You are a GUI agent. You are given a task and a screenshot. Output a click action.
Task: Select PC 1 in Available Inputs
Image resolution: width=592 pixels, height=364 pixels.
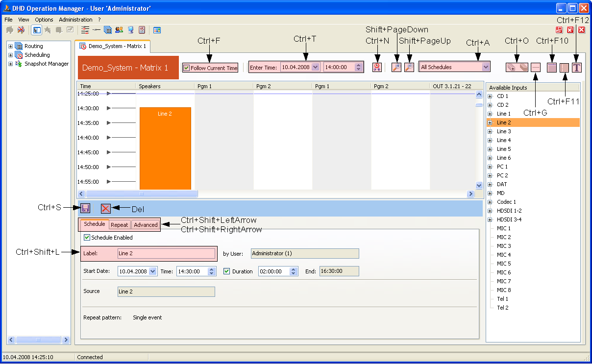click(502, 167)
